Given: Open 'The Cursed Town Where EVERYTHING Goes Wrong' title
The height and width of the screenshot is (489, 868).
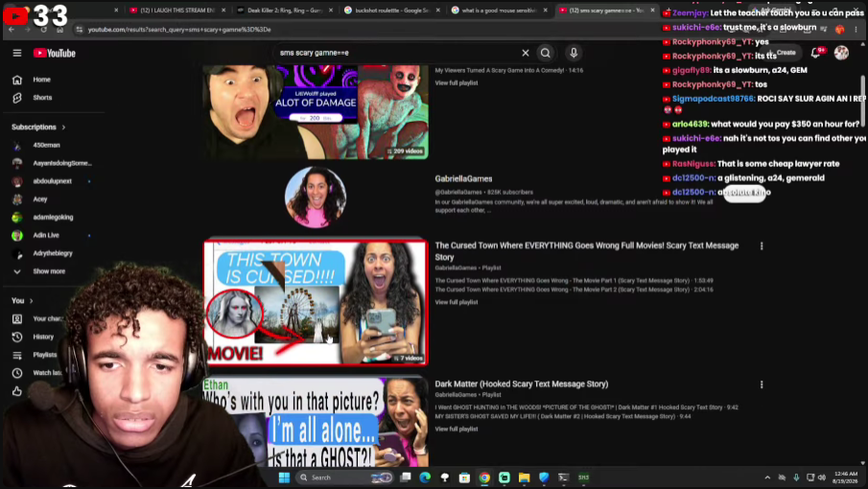Looking at the screenshot, I should pos(587,251).
